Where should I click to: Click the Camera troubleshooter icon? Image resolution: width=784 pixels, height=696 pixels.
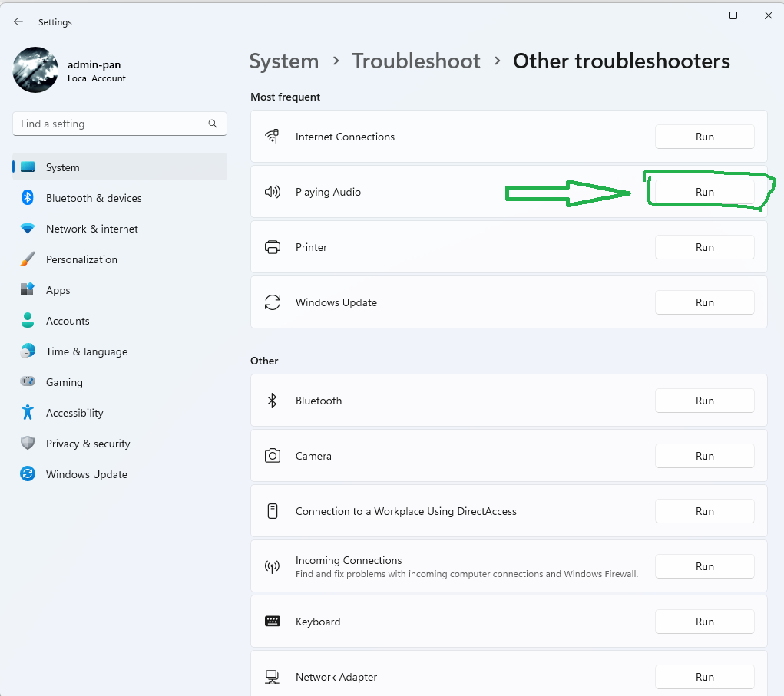coord(272,456)
